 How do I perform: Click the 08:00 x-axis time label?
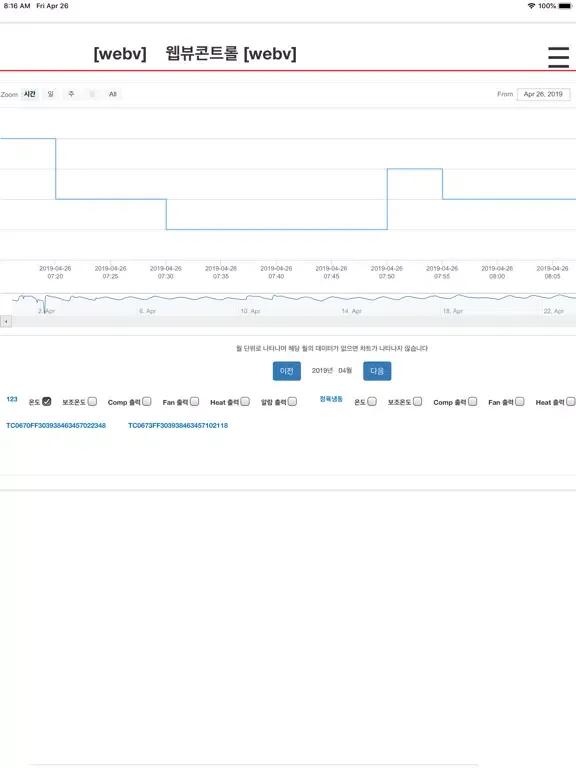click(x=497, y=272)
